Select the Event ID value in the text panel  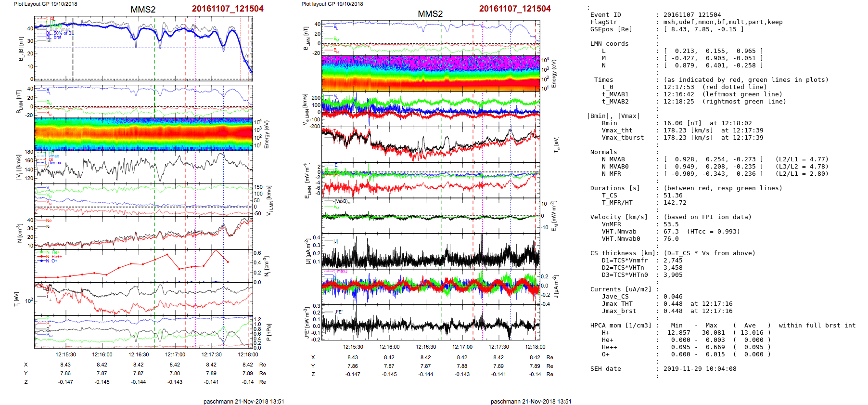point(692,15)
